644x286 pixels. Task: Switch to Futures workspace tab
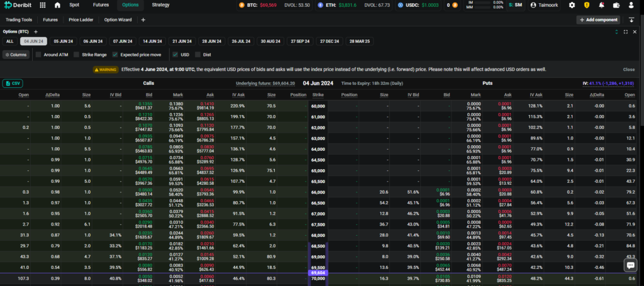coord(50,19)
